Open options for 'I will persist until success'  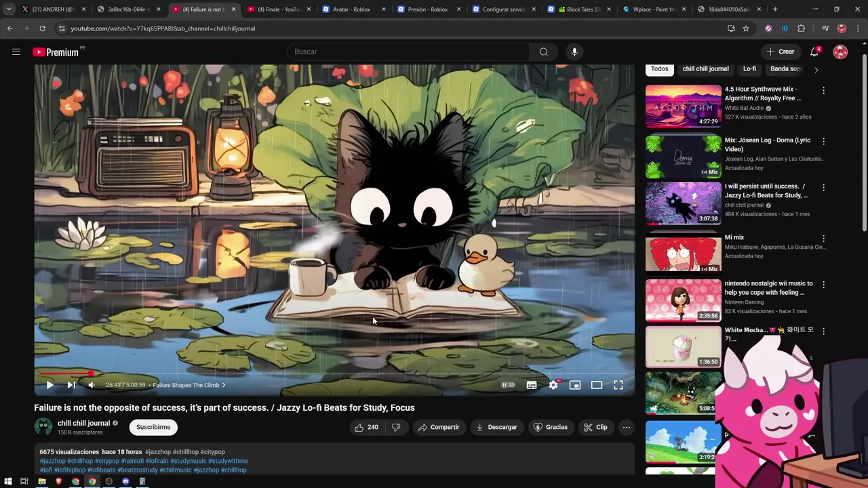pyautogui.click(x=823, y=187)
